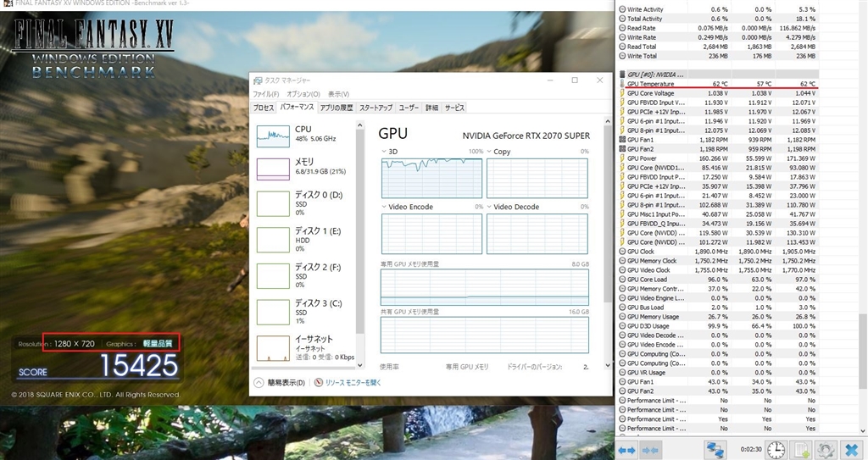Image resolution: width=868 pixels, height=460 pixels.
Task: Open HWiNFO sensor settings gear icon
Action: [x=826, y=450]
